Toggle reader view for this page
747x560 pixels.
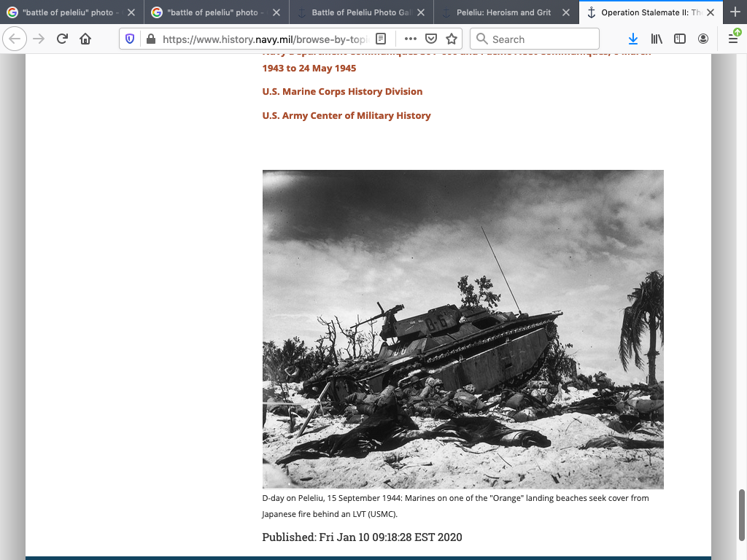[381, 39]
